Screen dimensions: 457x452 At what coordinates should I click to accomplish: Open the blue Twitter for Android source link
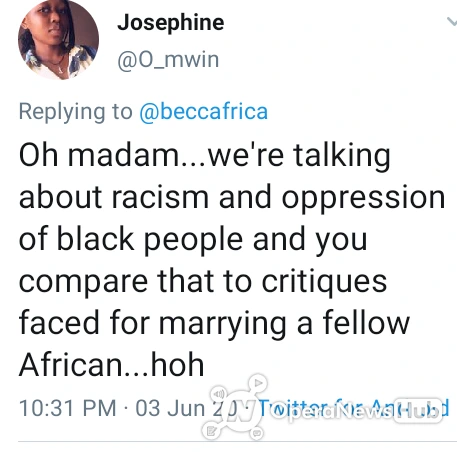(x=354, y=408)
